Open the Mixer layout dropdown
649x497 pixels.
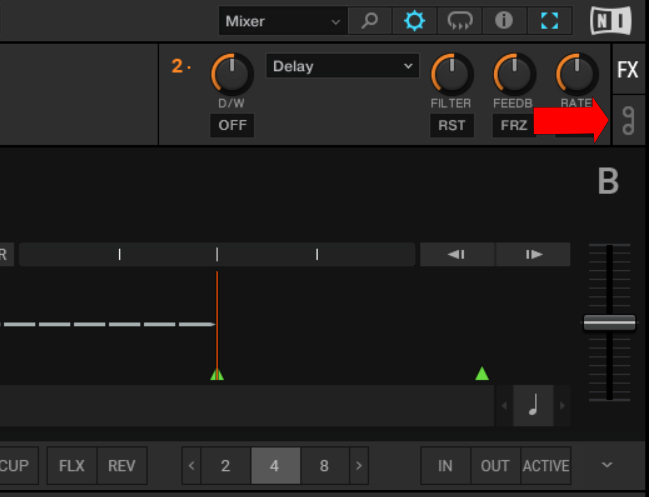click(283, 21)
